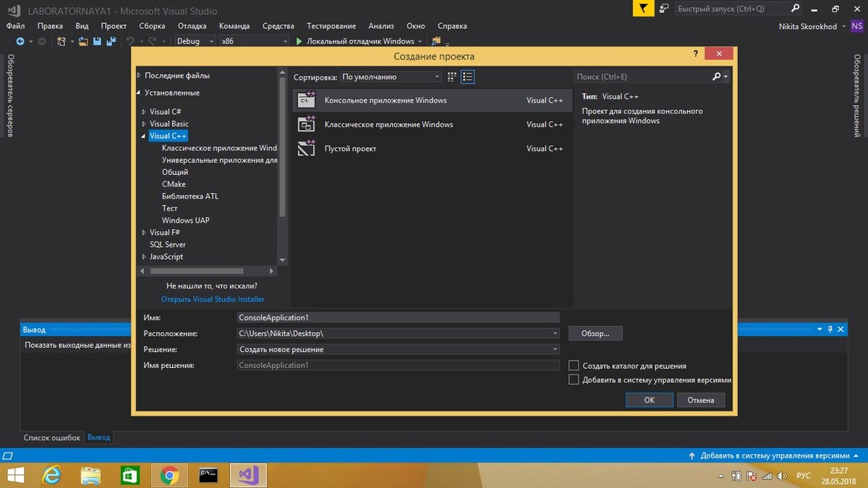Click the Имя project name field
868x488 pixels.
(399, 317)
